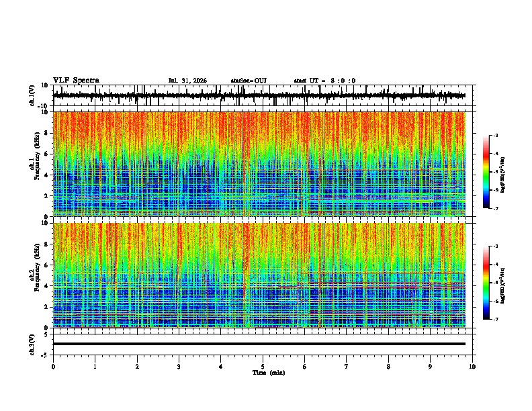Screen dimensions: 532x411
Task: Click time-axis tick label '7'
Action: click(x=347, y=367)
